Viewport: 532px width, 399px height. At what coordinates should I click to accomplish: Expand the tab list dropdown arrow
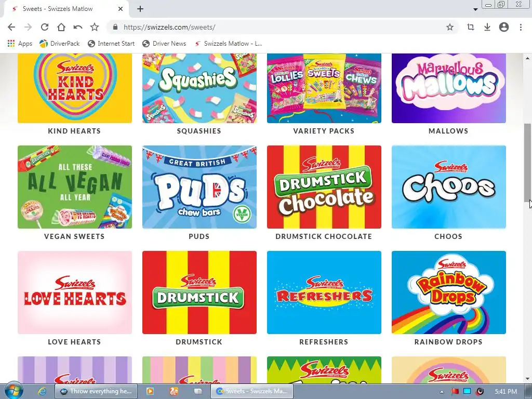click(x=476, y=9)
